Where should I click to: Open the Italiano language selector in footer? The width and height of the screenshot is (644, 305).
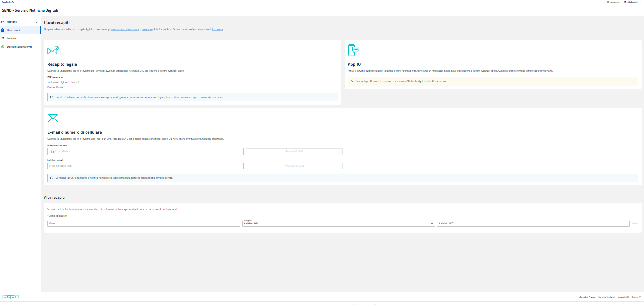(x=636, y=297)
